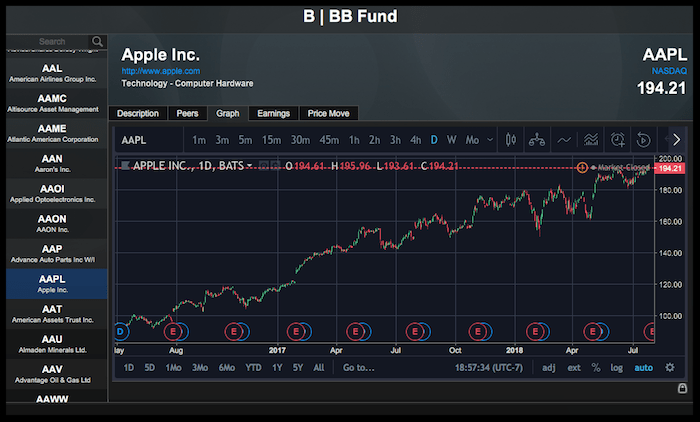Click the E earnings marker right of 2018
Screen dimensions: 700x422
click(x=535, y=331)
